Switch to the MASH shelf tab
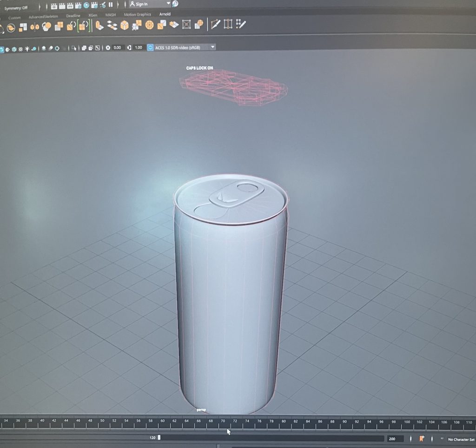Viewport: 476px width, 448px height. tap(111, 15)
